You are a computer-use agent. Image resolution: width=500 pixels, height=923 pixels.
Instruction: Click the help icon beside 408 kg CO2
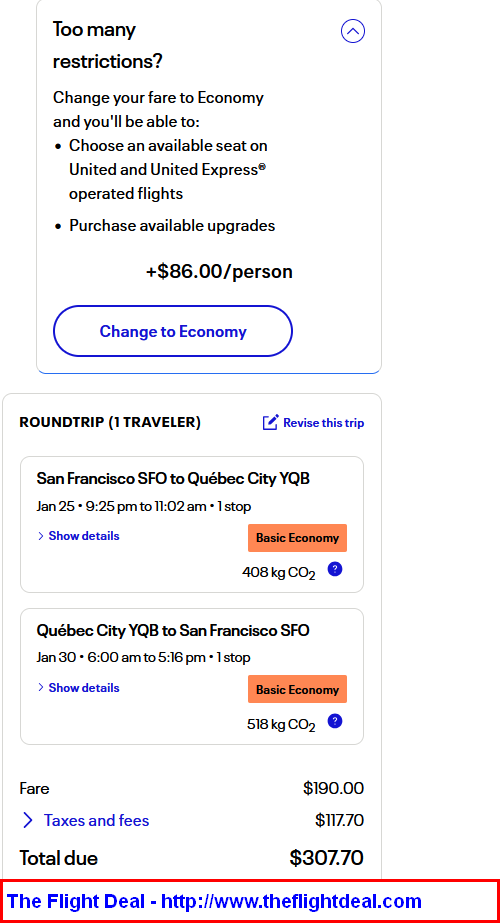coord(335,569)
